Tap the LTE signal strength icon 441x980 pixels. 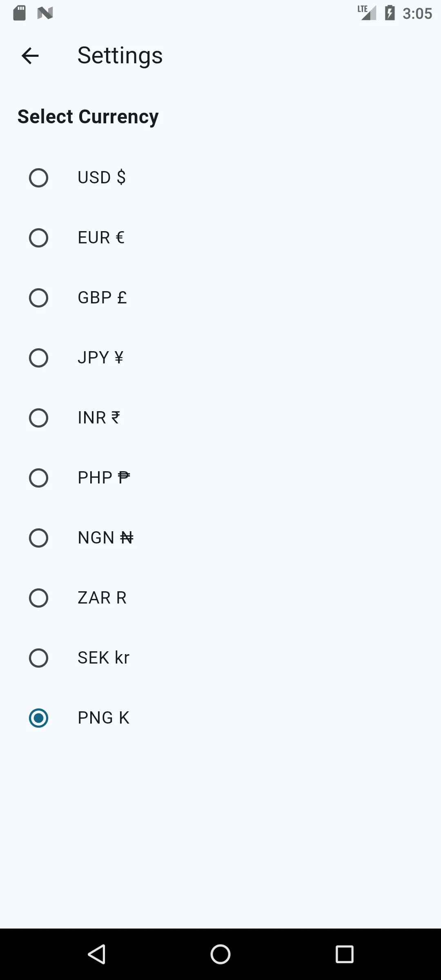367,13
